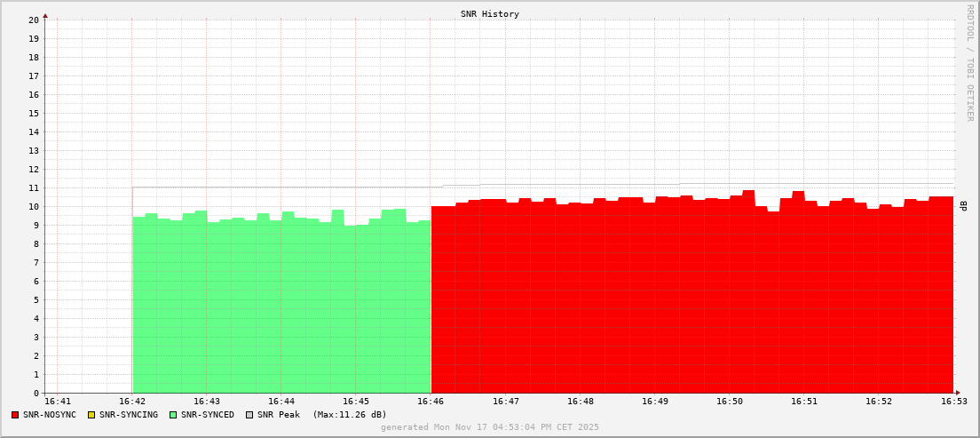
Task: Click the 20 value on the vertical axis
Action: [34, 20]
